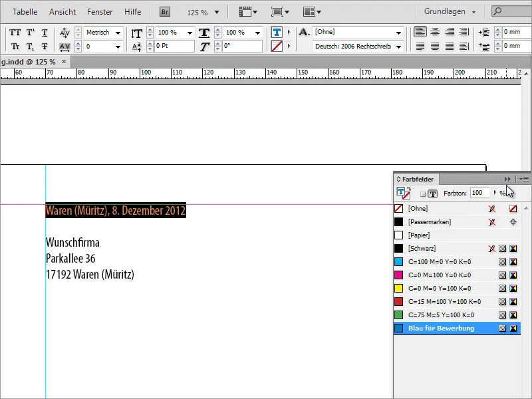Image resolution: width=532 pixels, height=399 pixels.
Task: Open the Farbfelder panel flyout menu
Action: [x=524, y=179]
